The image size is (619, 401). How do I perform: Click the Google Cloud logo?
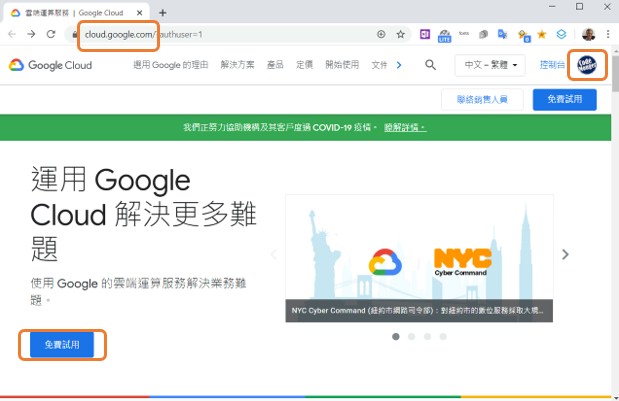tap(51, 65)
